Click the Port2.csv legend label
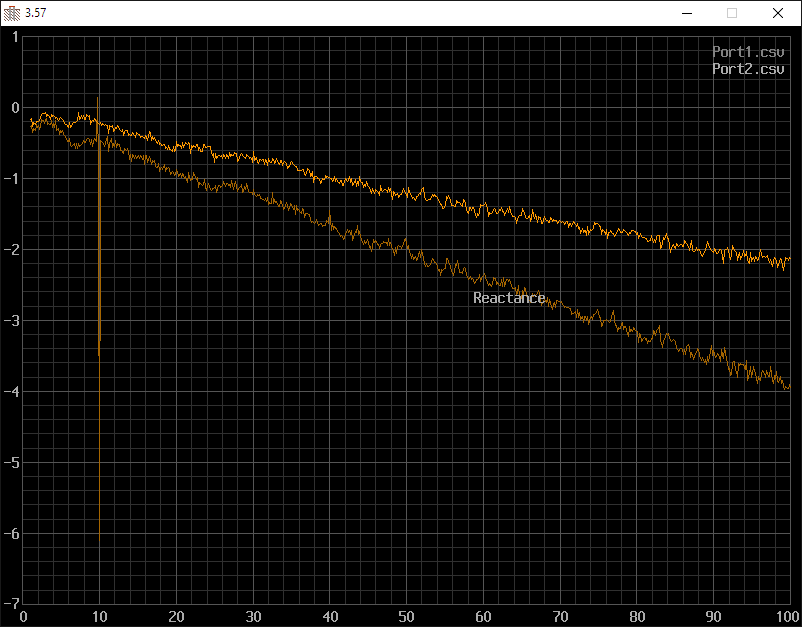Image resolution: width=802 pixels, height=627 pixels. coord(748,69)
